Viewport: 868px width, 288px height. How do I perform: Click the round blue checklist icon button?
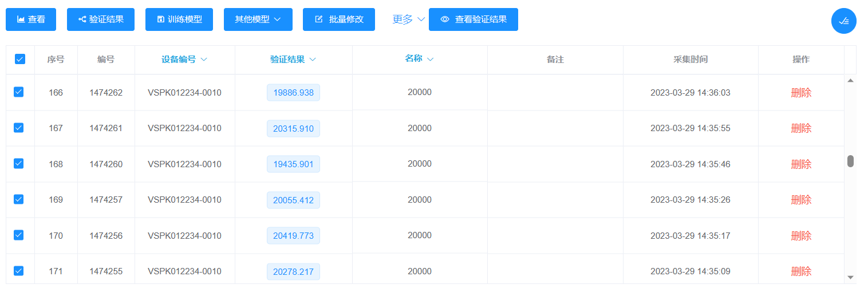click(843, 21)
